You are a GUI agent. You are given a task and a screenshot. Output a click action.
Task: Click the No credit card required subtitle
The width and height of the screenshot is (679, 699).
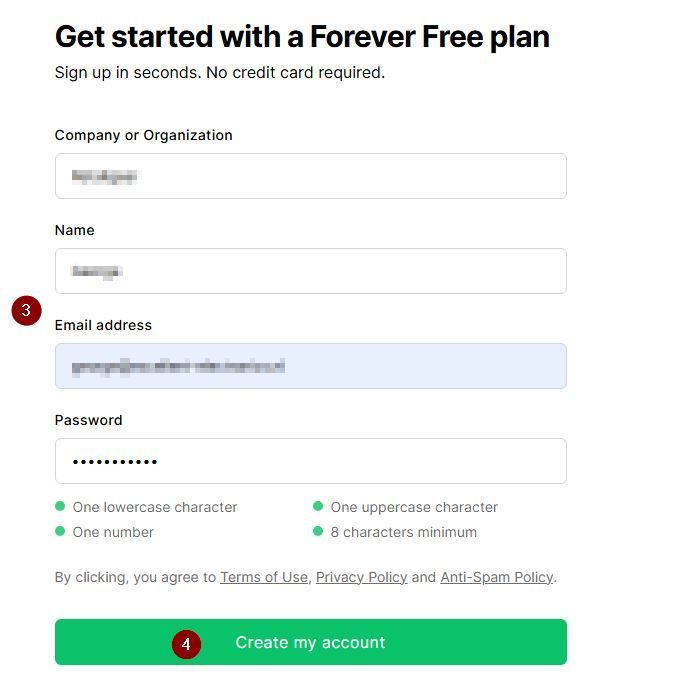219,72
